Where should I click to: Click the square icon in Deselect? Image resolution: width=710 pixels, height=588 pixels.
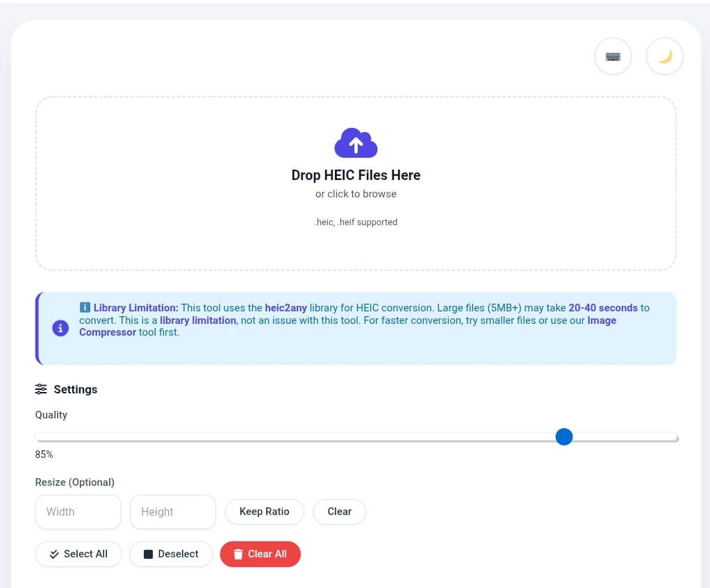click(148, 554)
